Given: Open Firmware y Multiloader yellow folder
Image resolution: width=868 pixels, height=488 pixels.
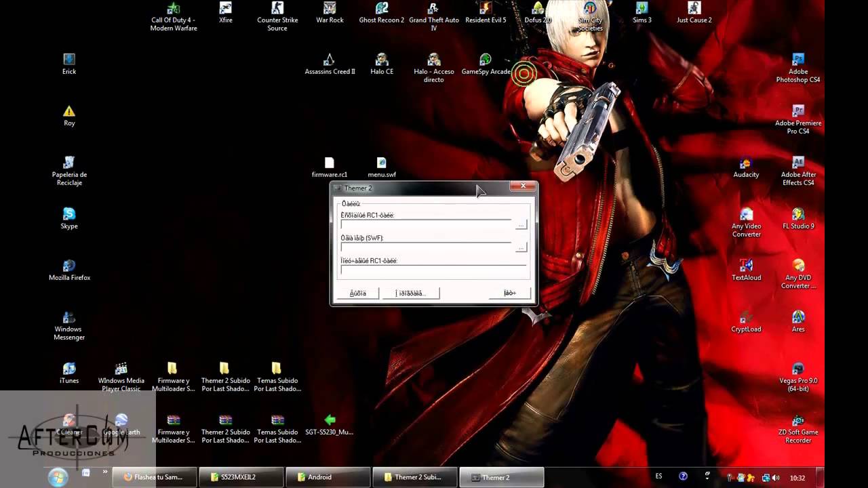Looking at the screenshot, I should [174, 377].
